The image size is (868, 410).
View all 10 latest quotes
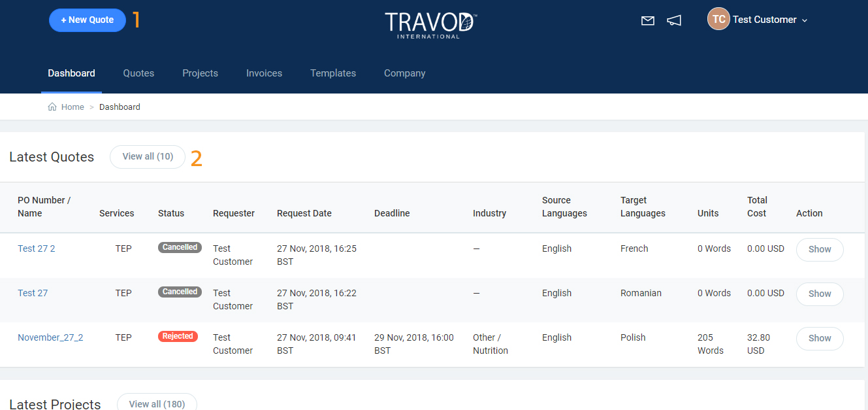click(148, 157)
